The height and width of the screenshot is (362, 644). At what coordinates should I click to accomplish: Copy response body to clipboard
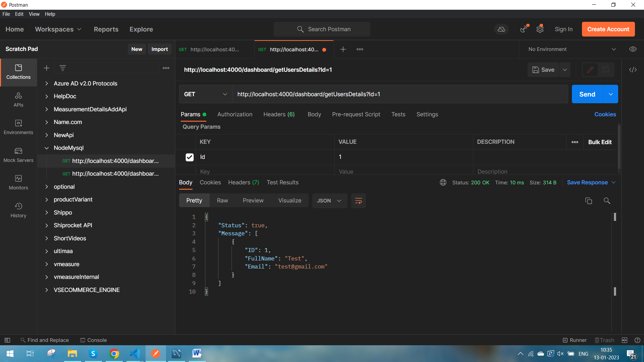point(589,201)
